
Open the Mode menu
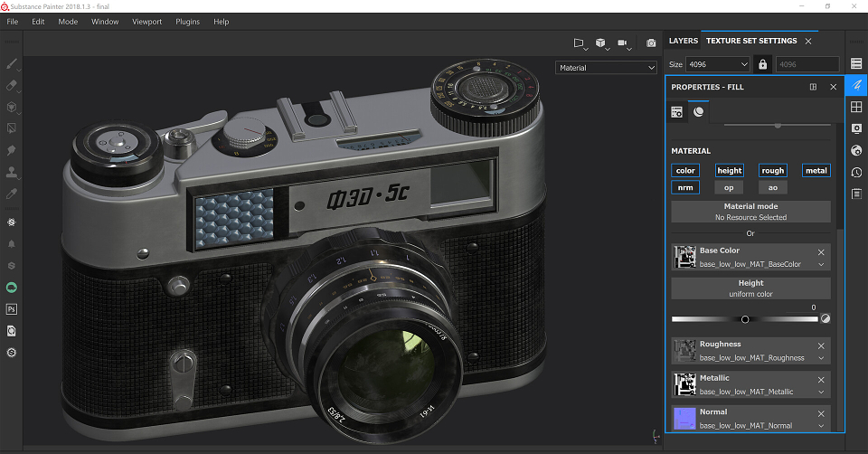point(68,22)
